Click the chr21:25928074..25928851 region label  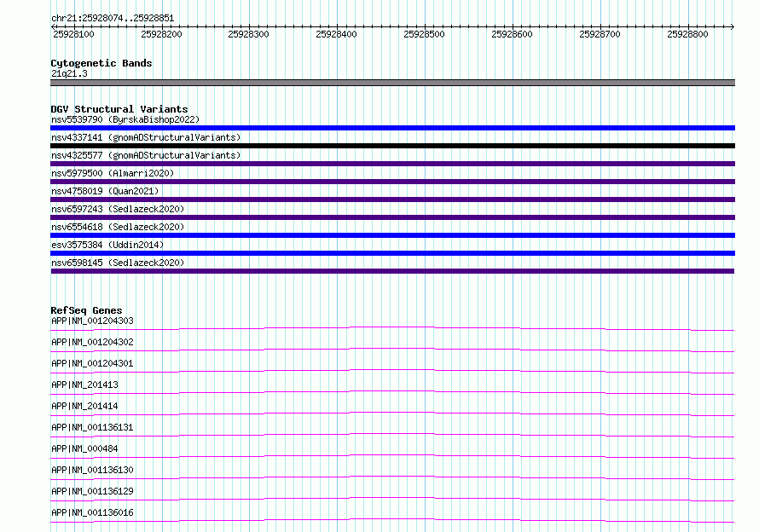pos(113,19)
